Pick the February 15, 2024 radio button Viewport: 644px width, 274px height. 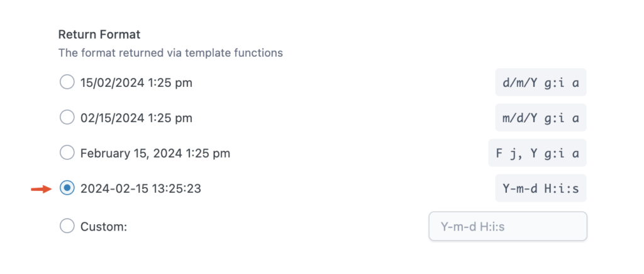pos(67,152)
